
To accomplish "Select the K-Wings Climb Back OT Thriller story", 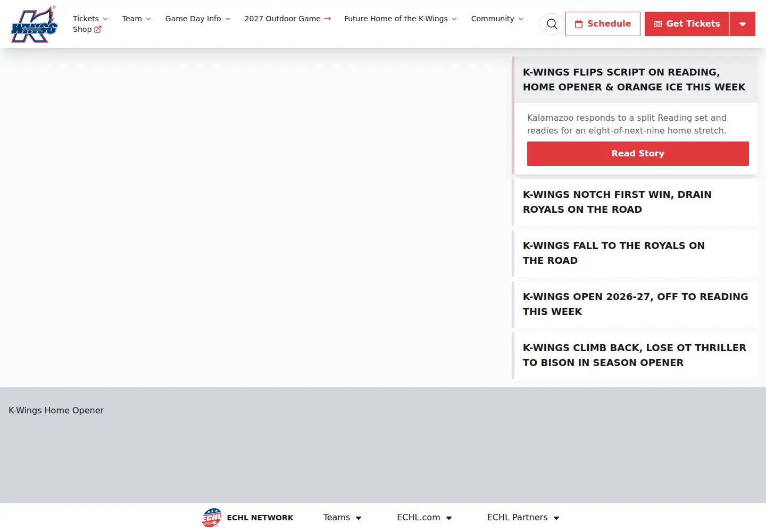I will pyautogui.click(x=634, y=355).
